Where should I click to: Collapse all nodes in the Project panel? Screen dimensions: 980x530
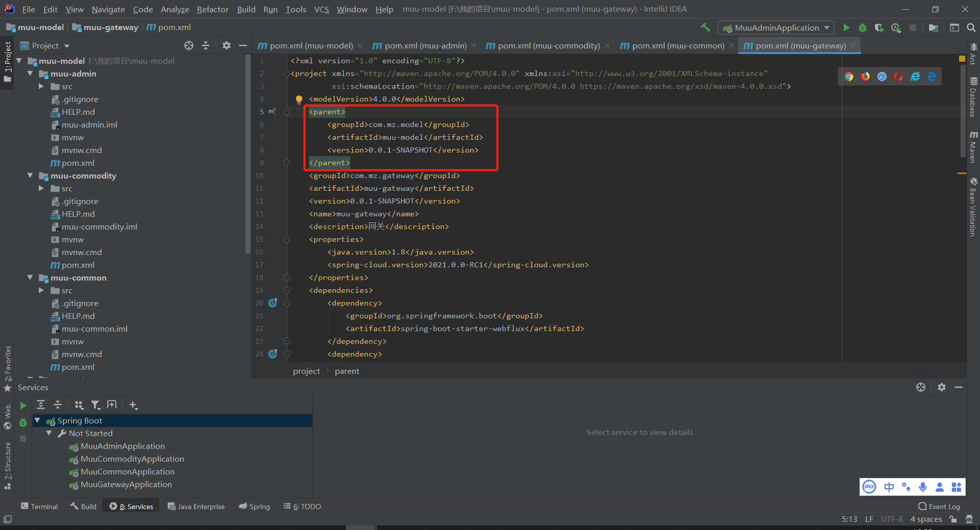(206, 45)
